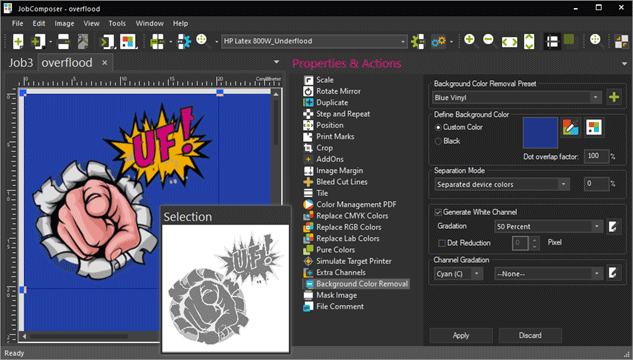Viewport: 633px width, 360px height.
Task: Select Background Color Removal action
Action: 356,284
